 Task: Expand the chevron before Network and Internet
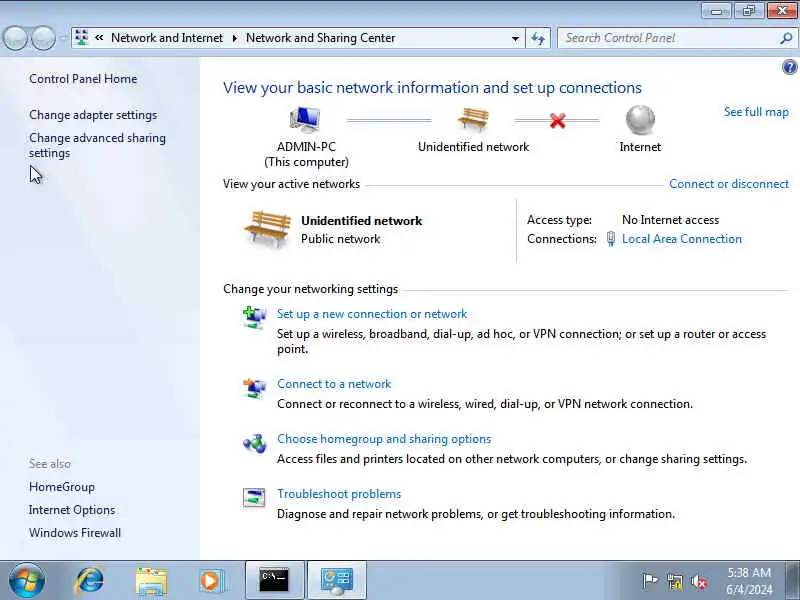pos(99,38)
